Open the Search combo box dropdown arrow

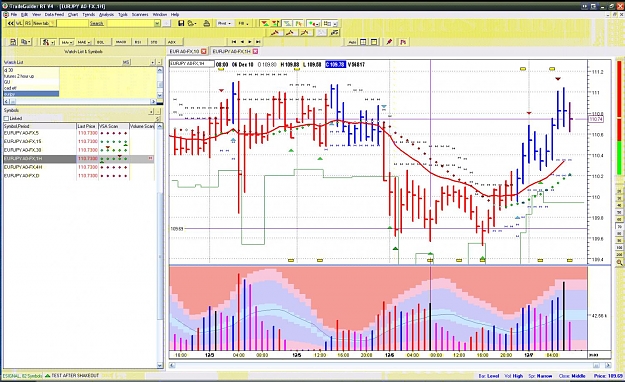[x=157, y=24]
